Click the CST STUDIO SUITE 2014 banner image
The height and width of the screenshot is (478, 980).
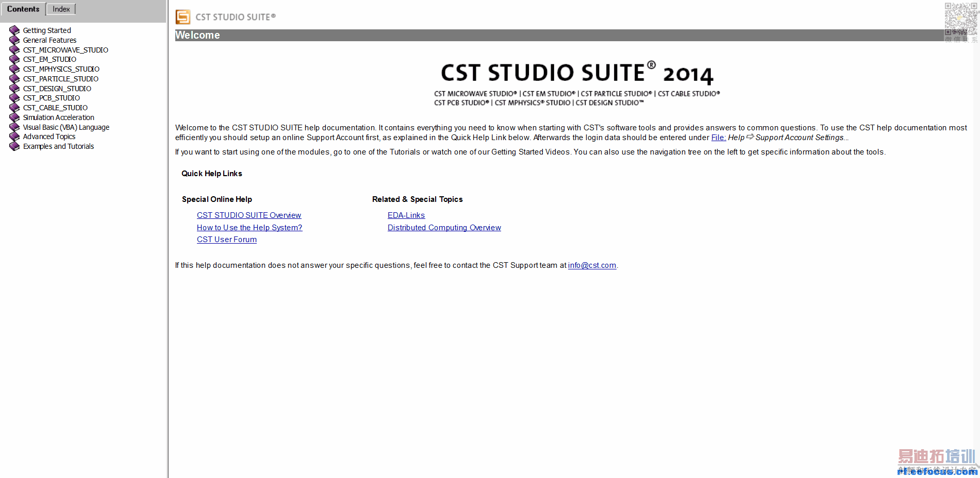[577, 83]
